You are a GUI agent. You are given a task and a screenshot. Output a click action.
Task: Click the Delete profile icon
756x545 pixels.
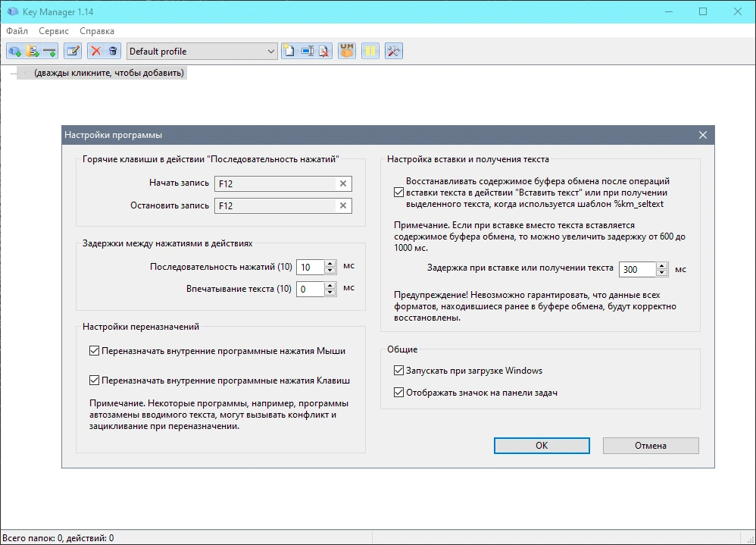[x=324, y=51]
